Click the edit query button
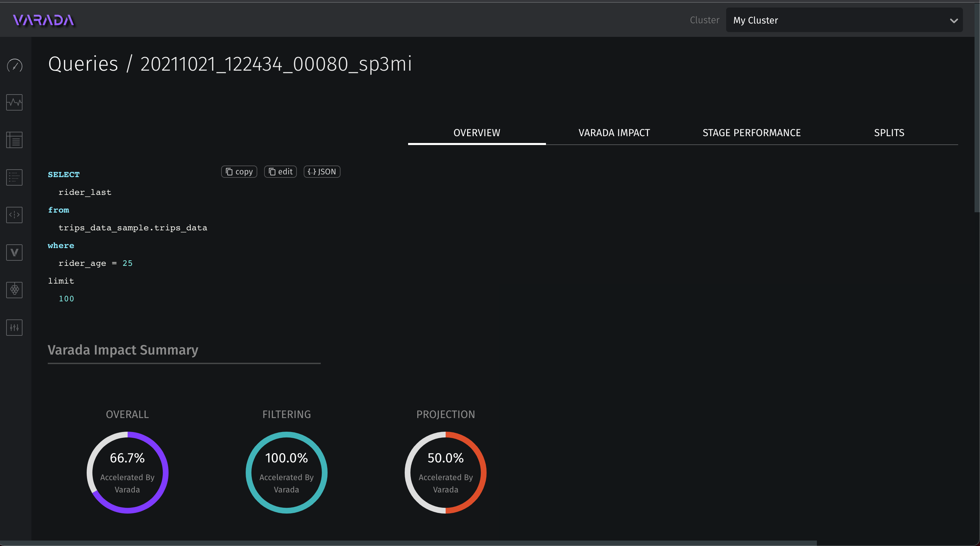This screenshot has height=546, width=980. [280, 172]
